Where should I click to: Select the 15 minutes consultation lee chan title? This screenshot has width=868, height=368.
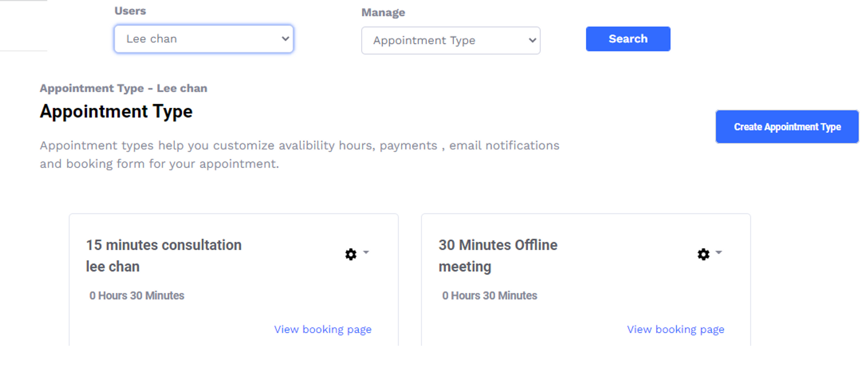pyautogui.click(x=164, y=255)
